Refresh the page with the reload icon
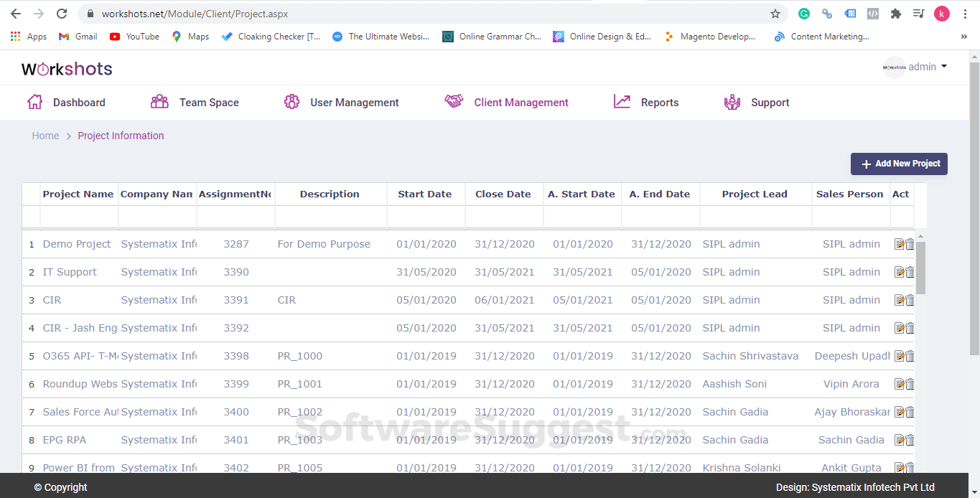Screen dimensions: 980x498 [x=62, y=13]
